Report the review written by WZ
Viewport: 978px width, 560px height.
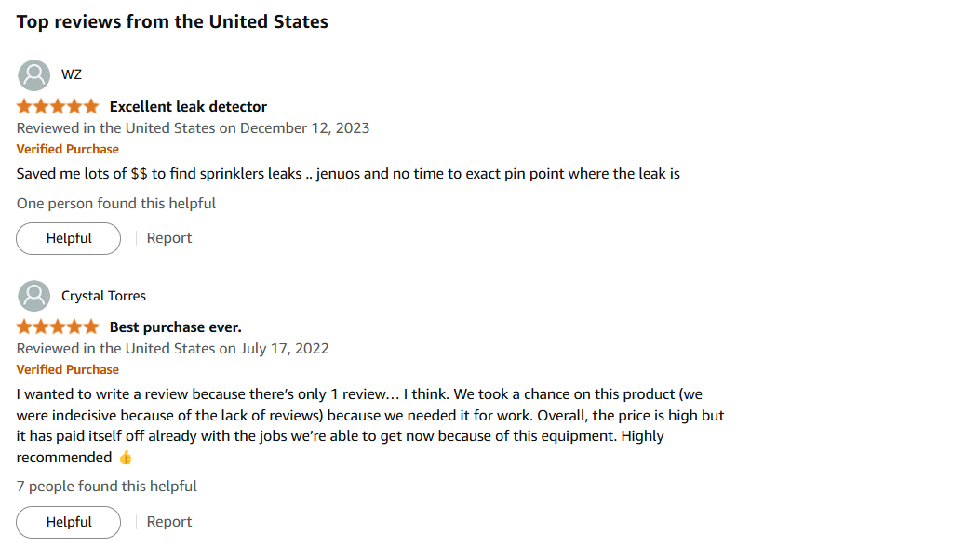pyautogui.click(x=169, y=238)
